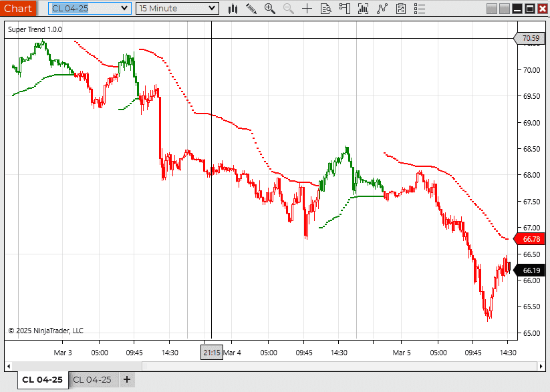Click the Mar 3 date label
Image resolution: width=550 pixels, height=392 pixels.
coord(63,353)
